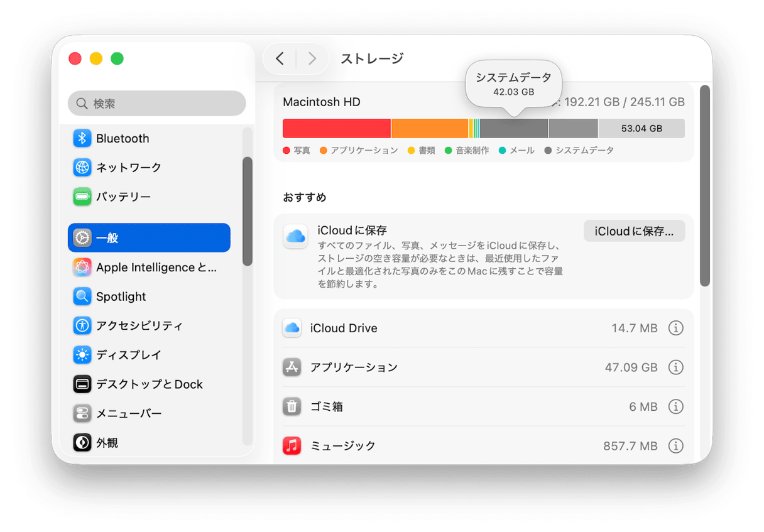The image size is (764, 532).
Task: Click the iCloud Drive cloud icon
Action: (292, 328)
